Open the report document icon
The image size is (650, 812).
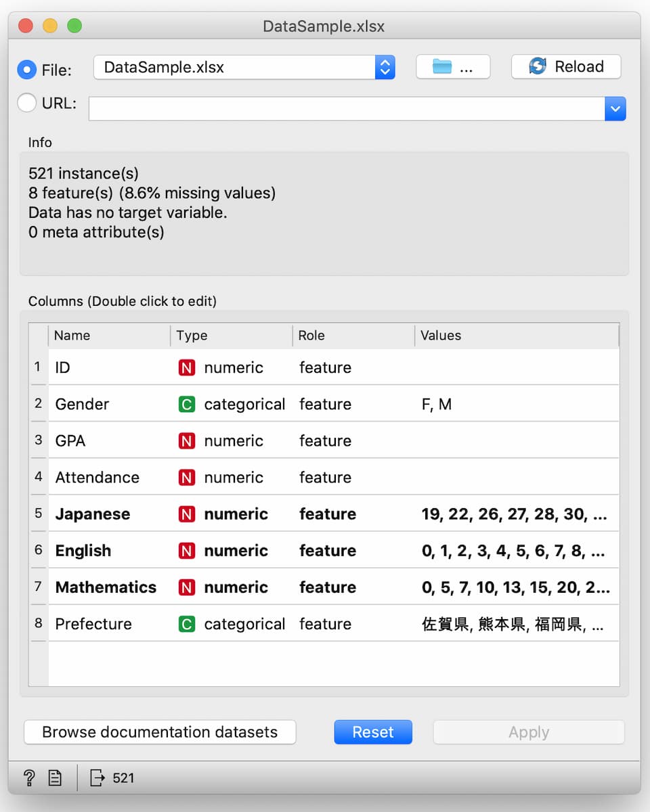point(55,778)
